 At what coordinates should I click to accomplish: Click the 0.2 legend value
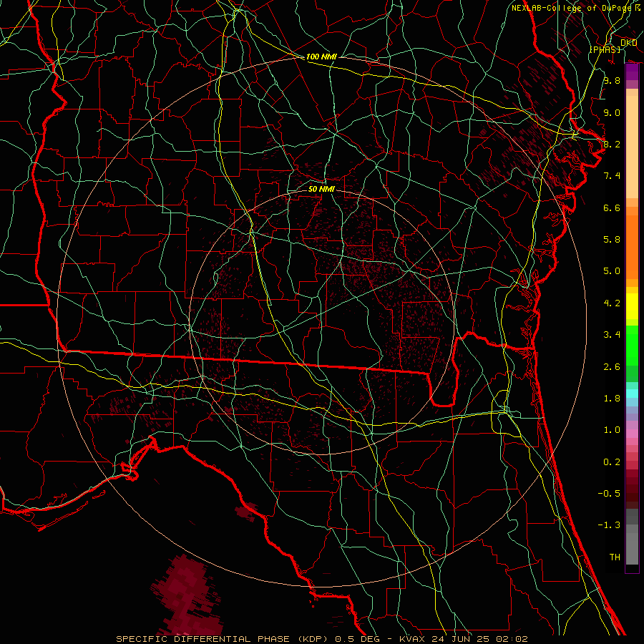pos(612,462)
